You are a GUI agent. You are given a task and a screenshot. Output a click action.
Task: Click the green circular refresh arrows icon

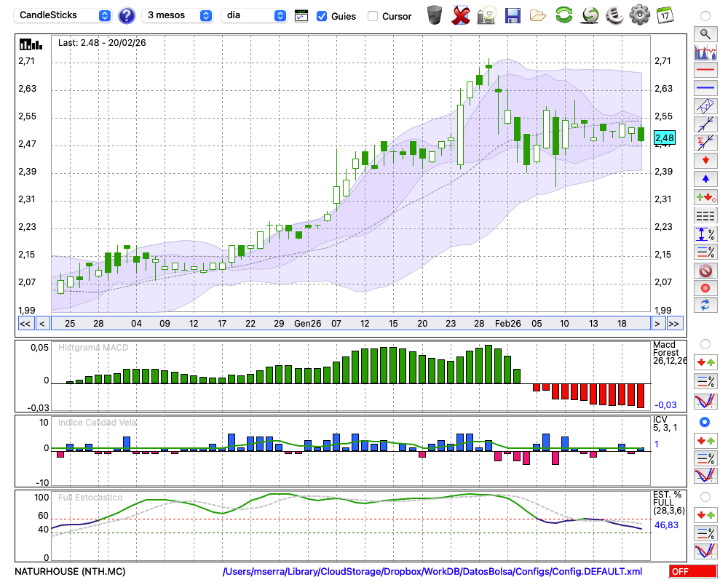563,15
